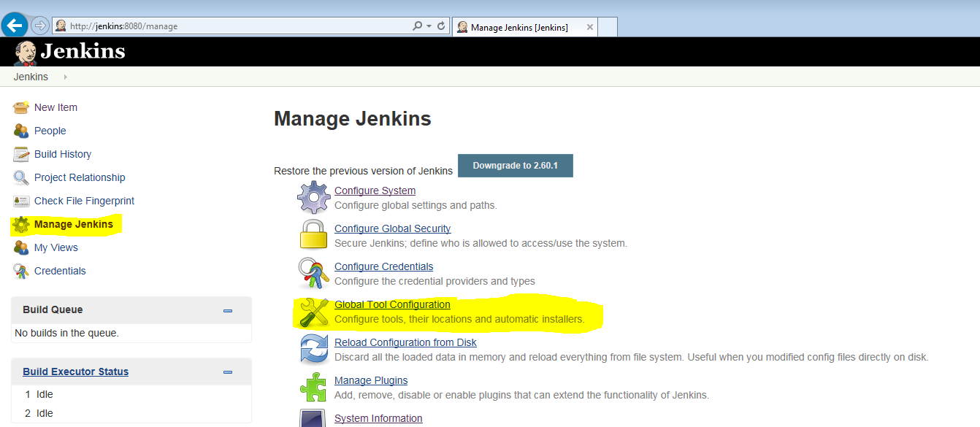Click 'Configure the credential providers and types' text
Image resolution: width=980 pixels, height=427 pixels.
(435, 281)
